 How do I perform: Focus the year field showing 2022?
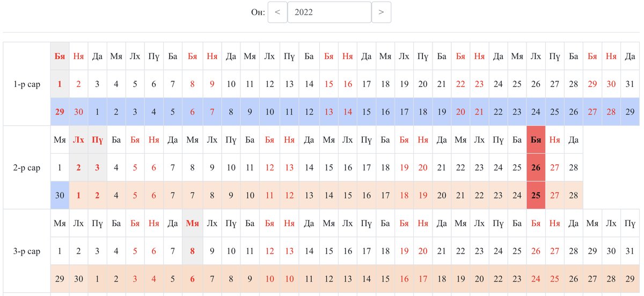tap(330, 12)
